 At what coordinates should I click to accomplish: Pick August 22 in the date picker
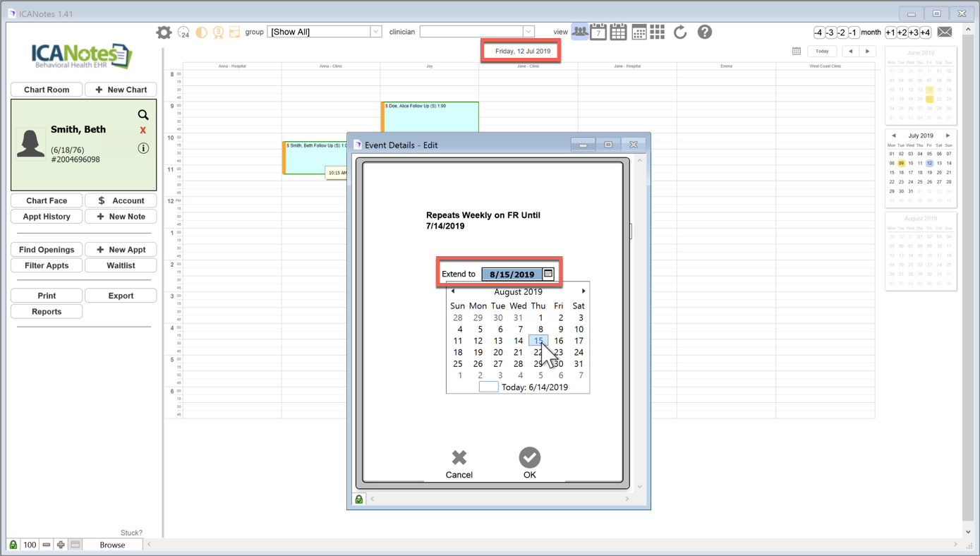538,352
